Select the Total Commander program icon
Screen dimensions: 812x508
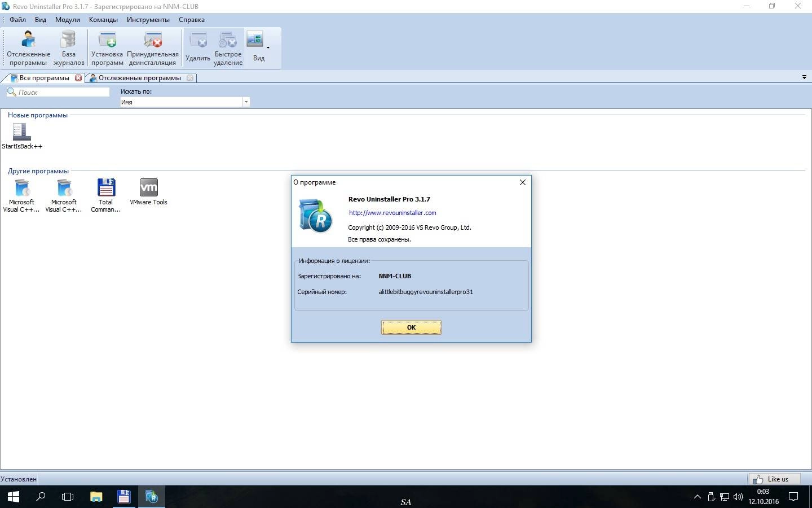[106, 195]
